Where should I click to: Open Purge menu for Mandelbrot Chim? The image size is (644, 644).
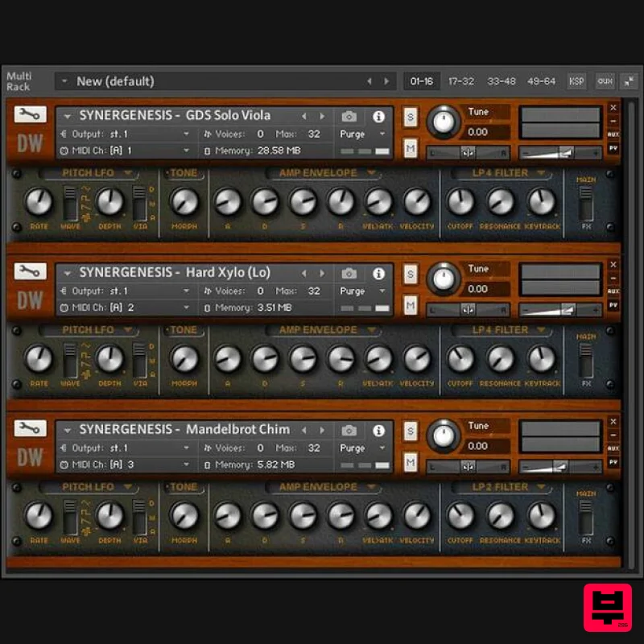(x=362, y=448)
